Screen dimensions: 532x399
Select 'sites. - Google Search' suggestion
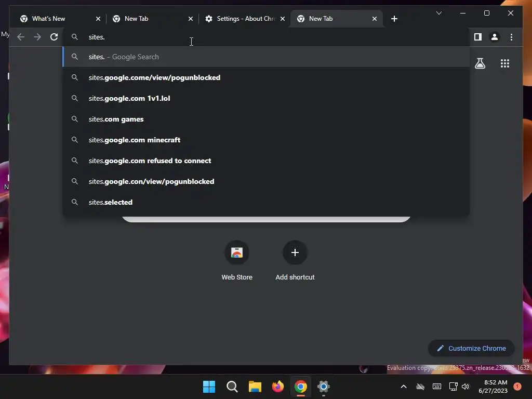[267, 57]
